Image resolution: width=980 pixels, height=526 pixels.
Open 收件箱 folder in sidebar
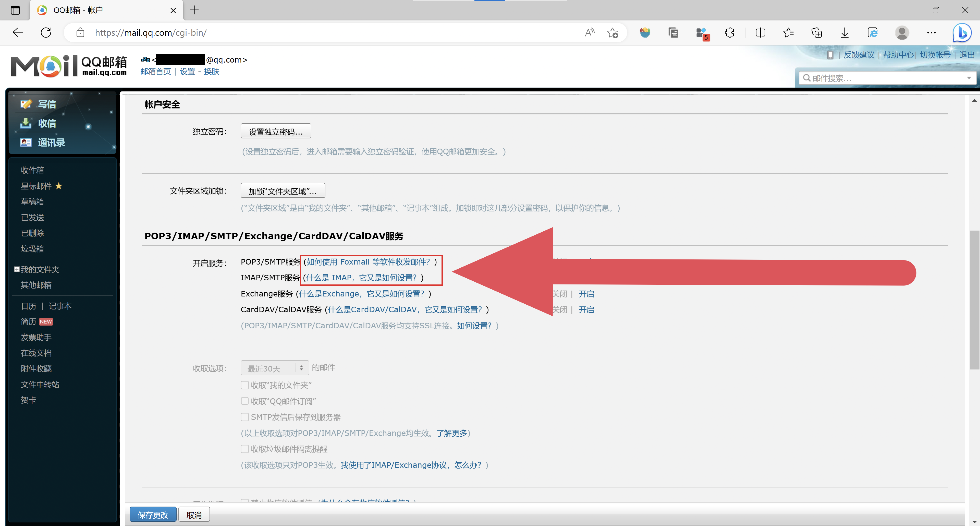[x=32, y=170]
